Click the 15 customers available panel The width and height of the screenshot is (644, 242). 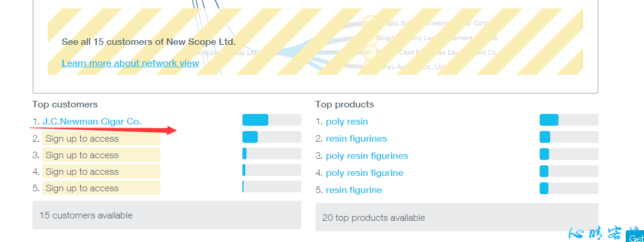click(167, 215)
